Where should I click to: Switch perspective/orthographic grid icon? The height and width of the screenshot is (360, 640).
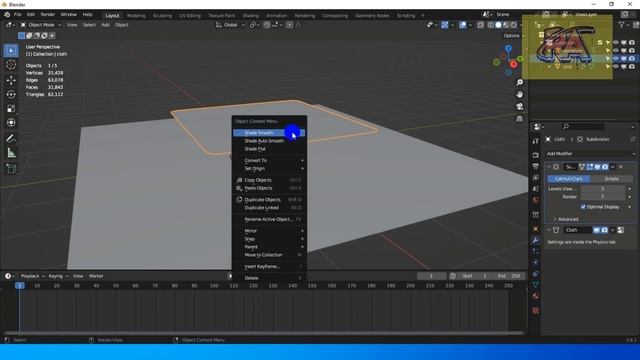click(520, 119)
